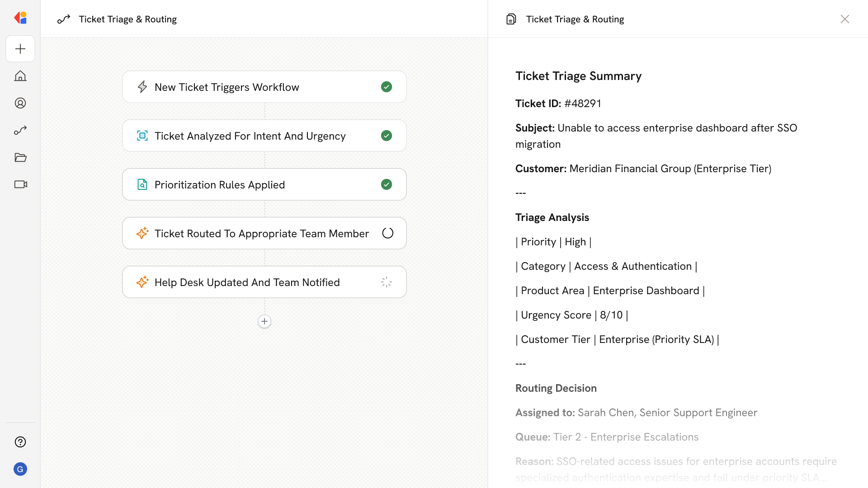Image resolution: width=868 pixels, height=488 pixels.
Task: Close the Ticket Triage & Routing document panel
Action: pos(844,19)
